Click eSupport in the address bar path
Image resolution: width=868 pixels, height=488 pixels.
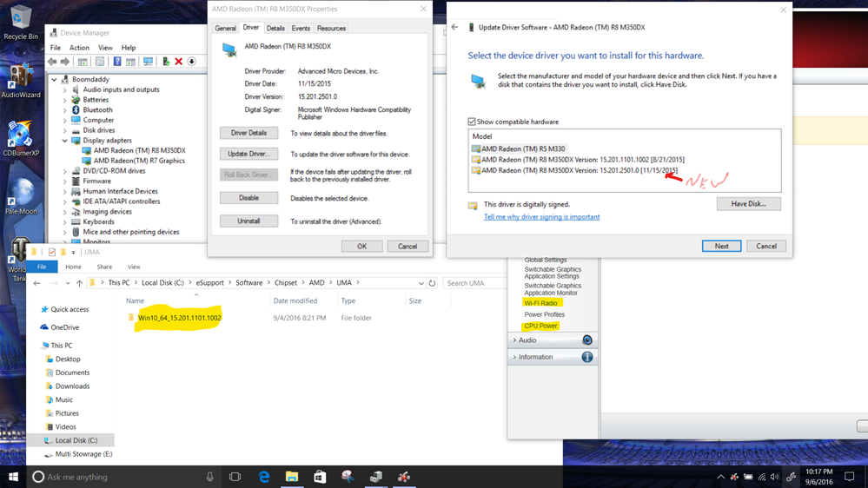pyautogui.click(x=209, y=283)
